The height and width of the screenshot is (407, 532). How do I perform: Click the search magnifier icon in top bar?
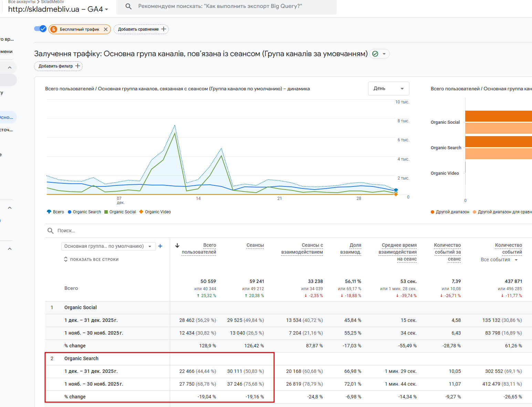pyautogui.click(x=128, y=6)
